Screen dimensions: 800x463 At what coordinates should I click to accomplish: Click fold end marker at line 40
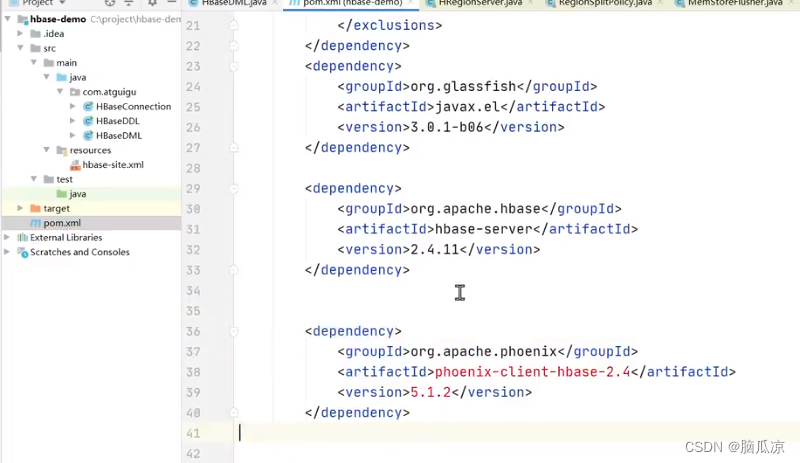[234, 412]
